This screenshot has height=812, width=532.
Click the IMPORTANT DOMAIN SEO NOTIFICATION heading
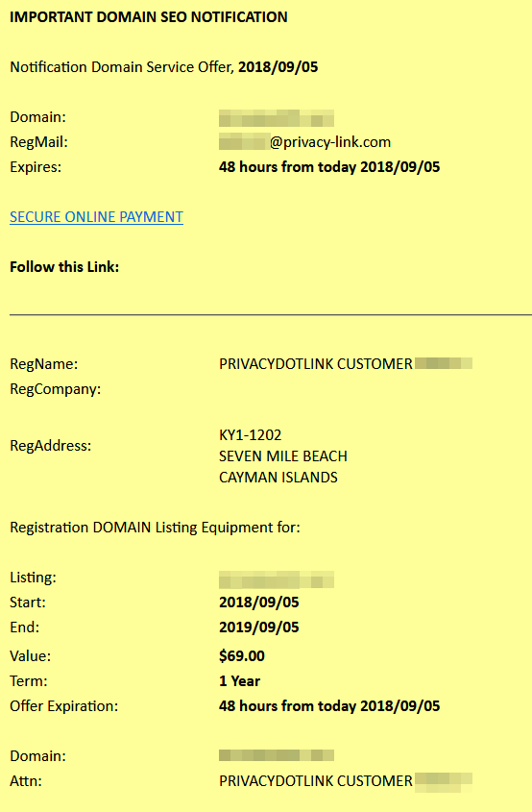pyautogui.click(x=149, y=17)
